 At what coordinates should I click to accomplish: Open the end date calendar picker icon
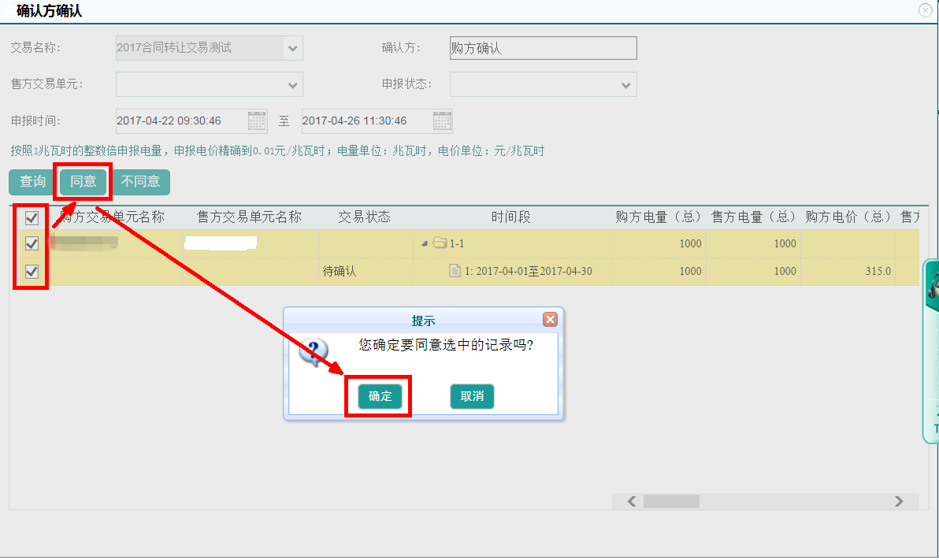442,121
